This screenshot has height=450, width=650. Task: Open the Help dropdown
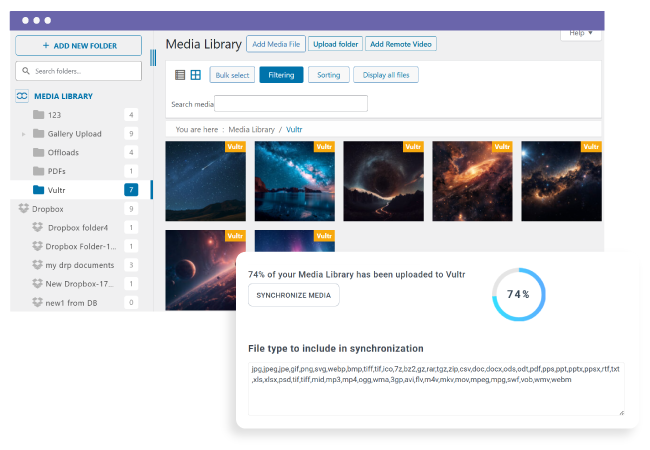point(581,33)
